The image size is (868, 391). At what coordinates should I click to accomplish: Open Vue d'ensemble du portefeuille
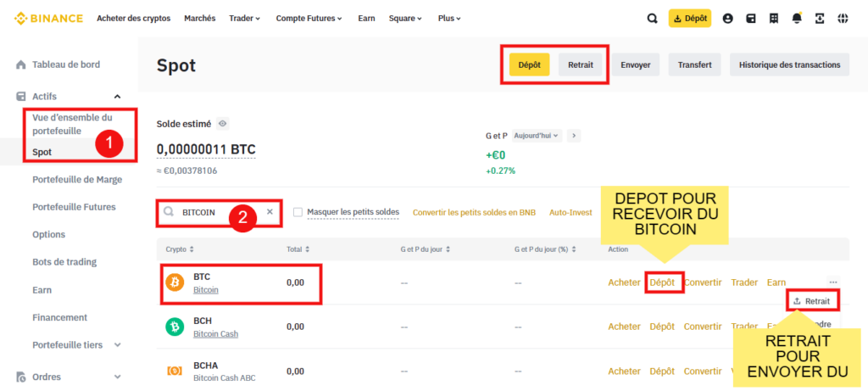73,124
